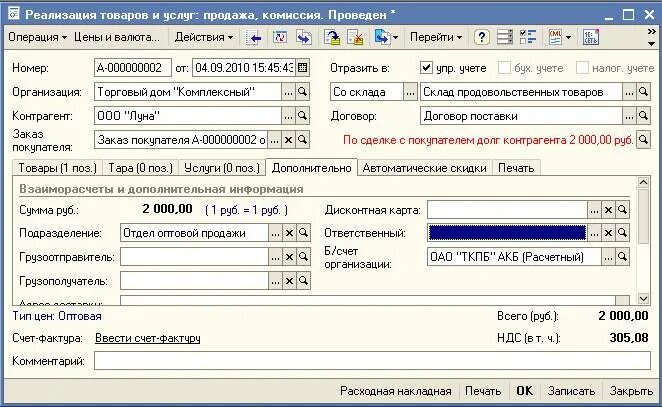
Task: Click the refresh document icon in toolbar
Action: (279, 38)
